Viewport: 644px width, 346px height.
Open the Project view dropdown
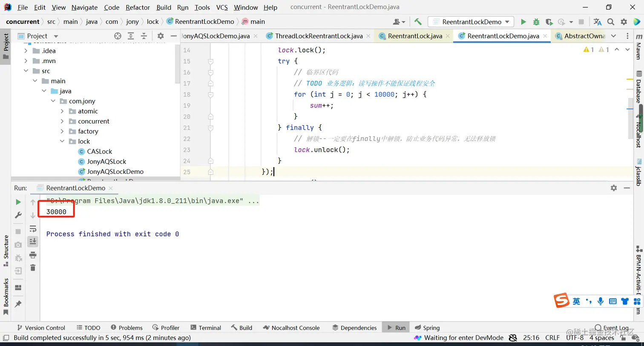click(x=56, y=36)
